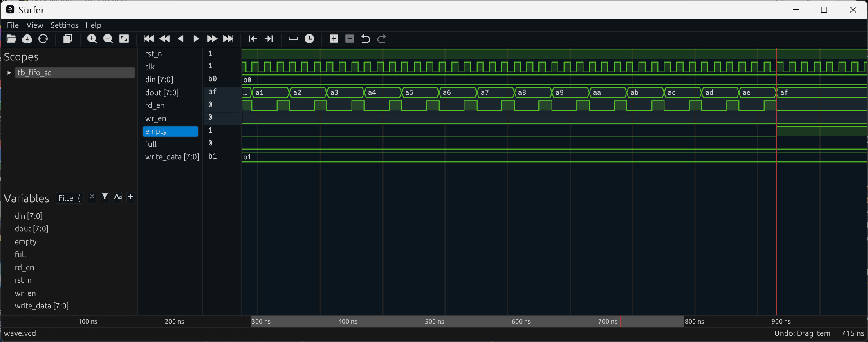This screenshot has height=342, width=868.
Task: Click the zoom in magnifier icon
Action: coord(92,39)
